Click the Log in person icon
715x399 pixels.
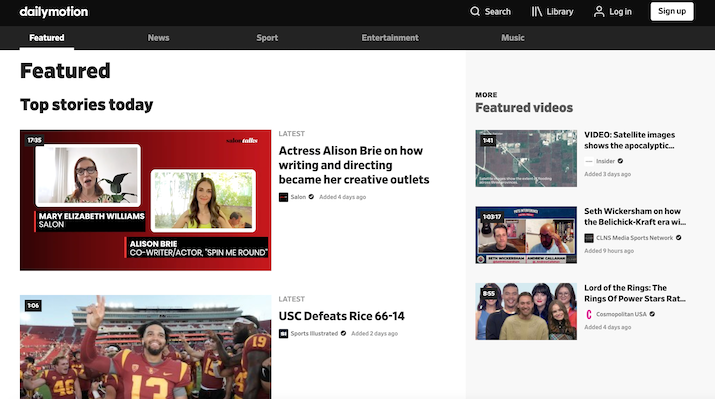coord(599,11)
